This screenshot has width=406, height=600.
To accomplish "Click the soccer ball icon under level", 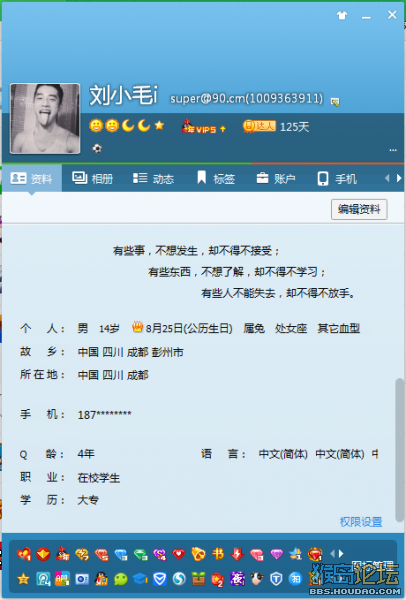I will (x=97, y=148).
